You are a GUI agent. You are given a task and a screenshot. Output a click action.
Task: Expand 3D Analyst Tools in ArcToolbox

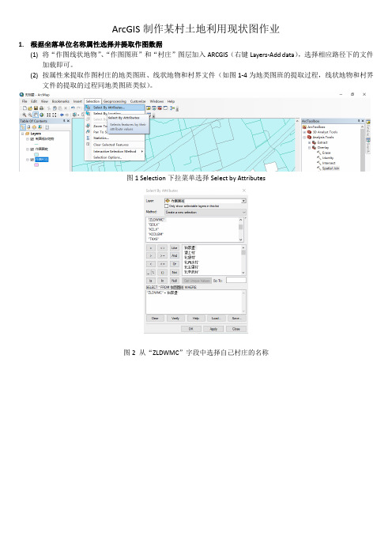pyautogui.click(x=304, y=132)
